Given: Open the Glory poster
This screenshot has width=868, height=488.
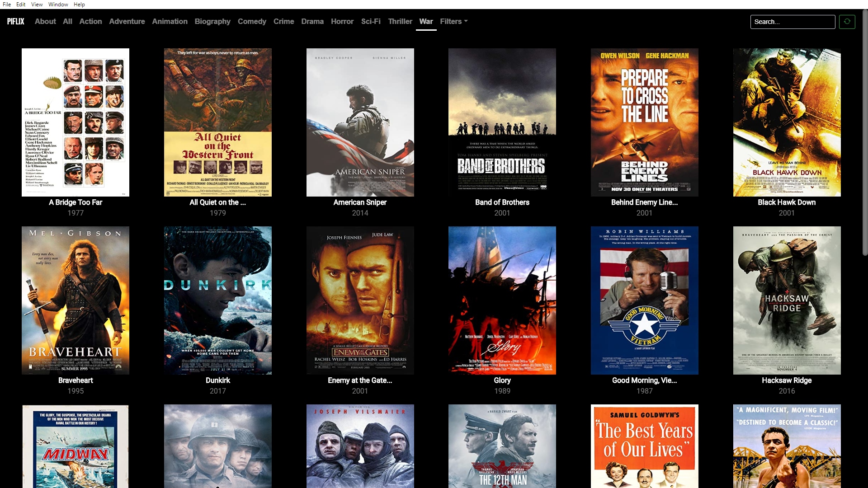Looking at the screenshot, I should tap(502, 300).
